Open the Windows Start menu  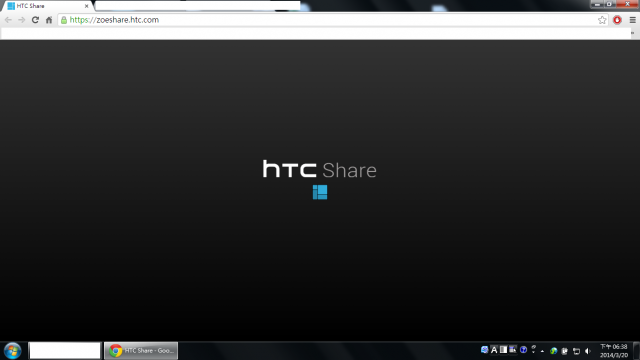(x=13, y=351)
